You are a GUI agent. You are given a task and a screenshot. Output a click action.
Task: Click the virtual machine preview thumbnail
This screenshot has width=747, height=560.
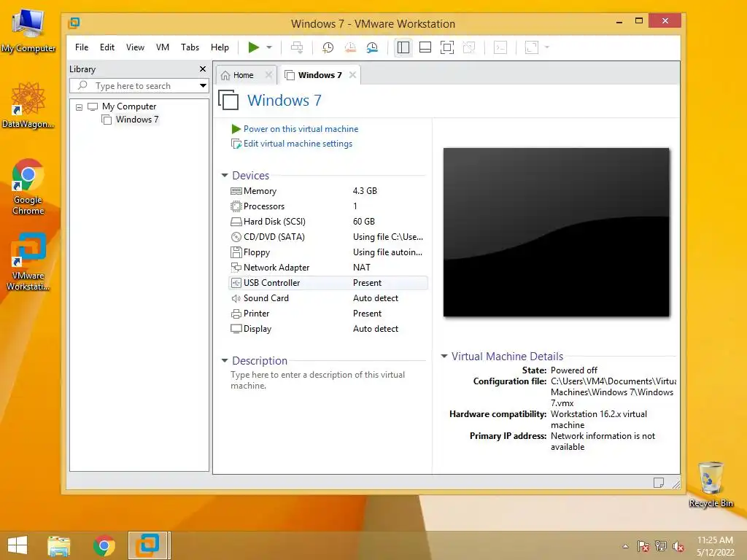click(x=556, y=232)
